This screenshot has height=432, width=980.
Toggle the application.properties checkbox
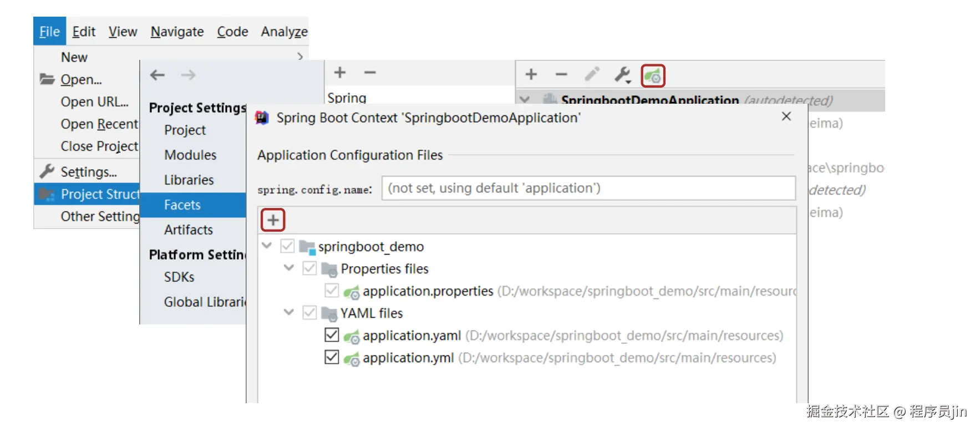click(332, 290)
